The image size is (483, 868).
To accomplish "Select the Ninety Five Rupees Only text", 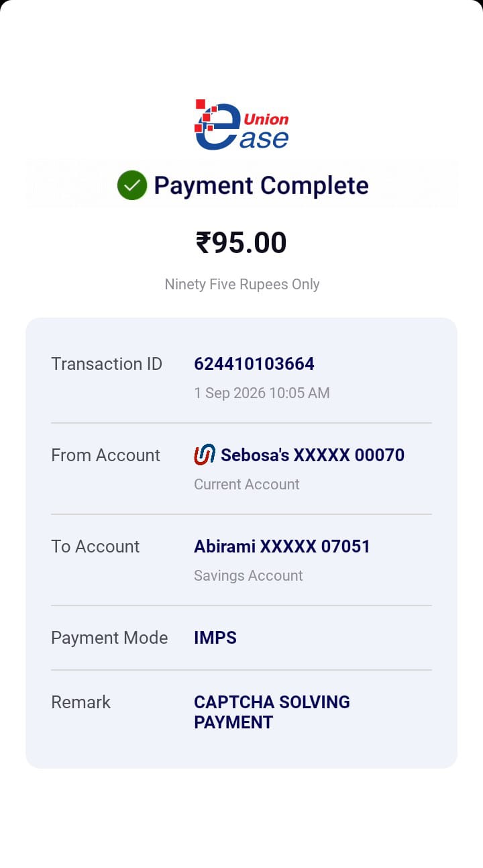I will tap(242, 284).
